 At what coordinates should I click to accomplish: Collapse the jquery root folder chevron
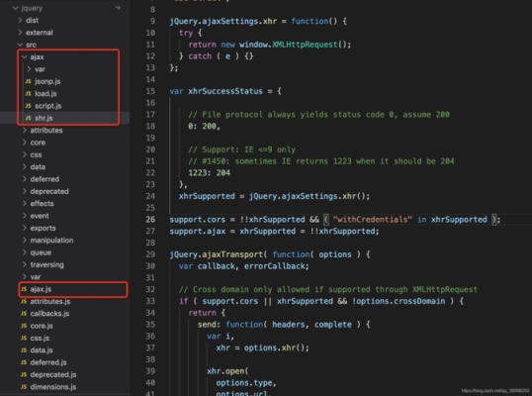point(15,8)
